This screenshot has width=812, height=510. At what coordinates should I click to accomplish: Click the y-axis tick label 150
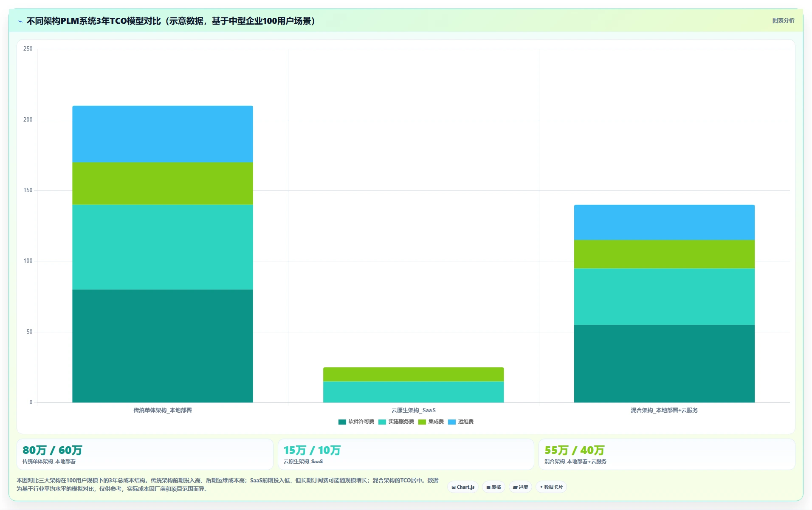pos(28,190)
